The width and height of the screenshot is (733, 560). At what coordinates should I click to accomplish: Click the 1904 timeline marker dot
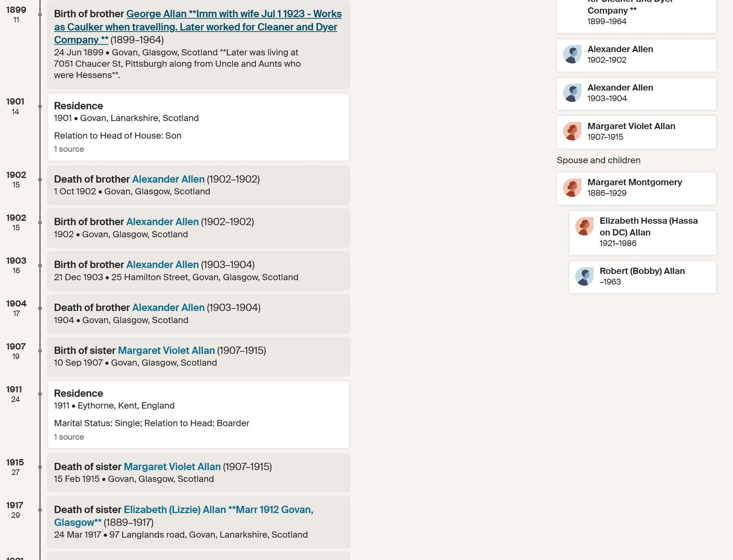[40, 308]
